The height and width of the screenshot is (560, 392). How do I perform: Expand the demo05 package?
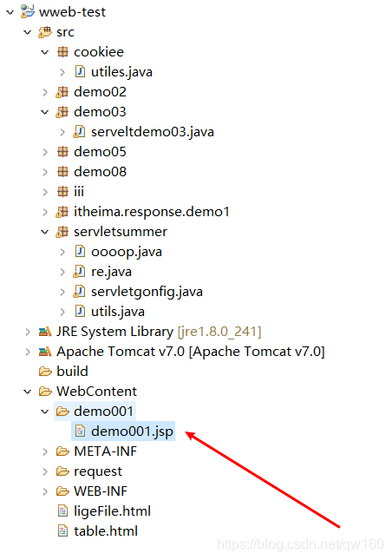pyautogui.click(x=45, y=153)
